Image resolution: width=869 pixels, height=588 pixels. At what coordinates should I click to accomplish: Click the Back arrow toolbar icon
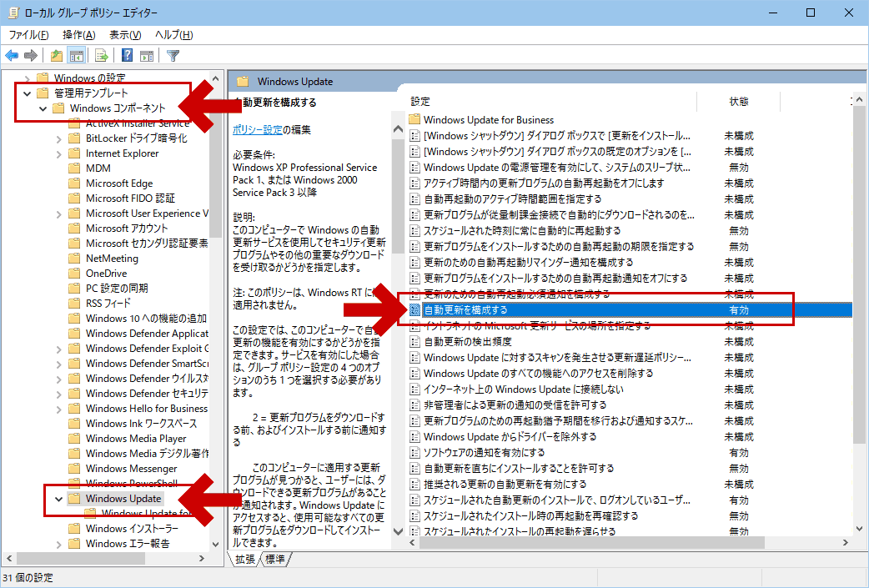click(x=12, y=55)
